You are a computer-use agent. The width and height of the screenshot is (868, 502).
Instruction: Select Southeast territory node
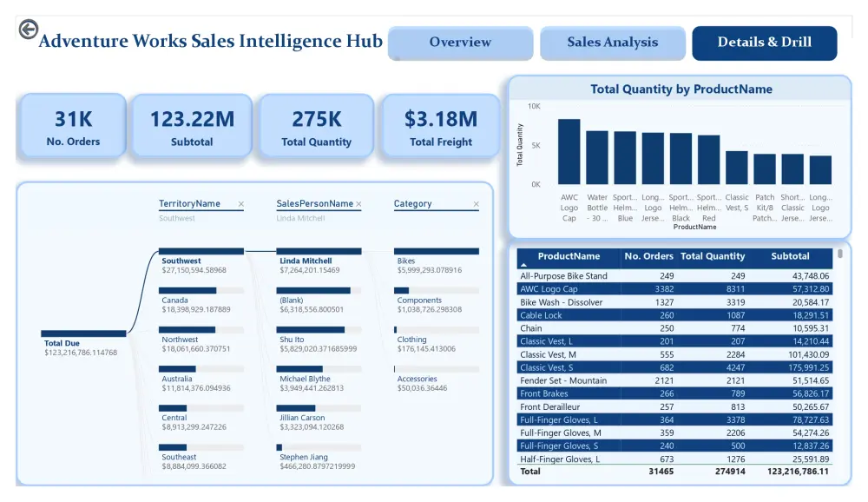201,457
